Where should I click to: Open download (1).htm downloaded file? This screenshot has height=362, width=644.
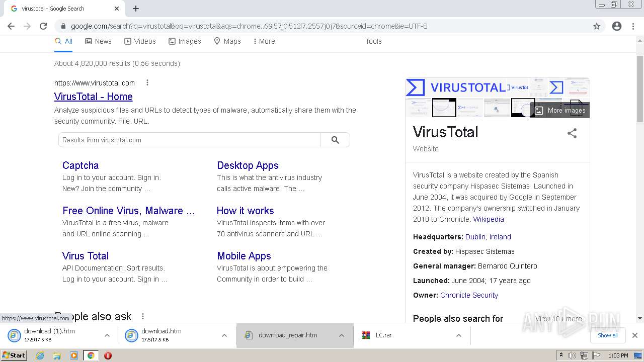click(49, 335)
